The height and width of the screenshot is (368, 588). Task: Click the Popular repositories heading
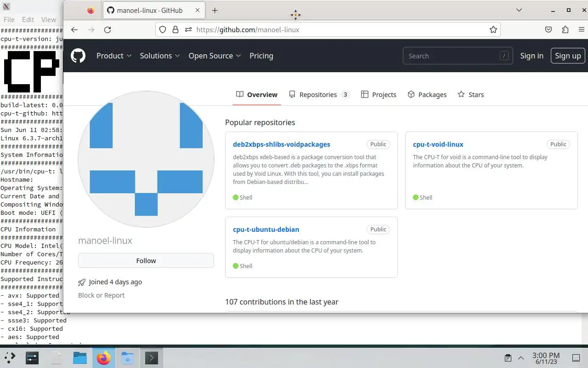260,122
